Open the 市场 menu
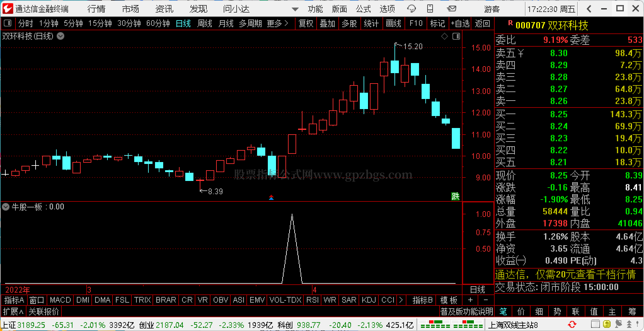 click(x=130, y=9)
